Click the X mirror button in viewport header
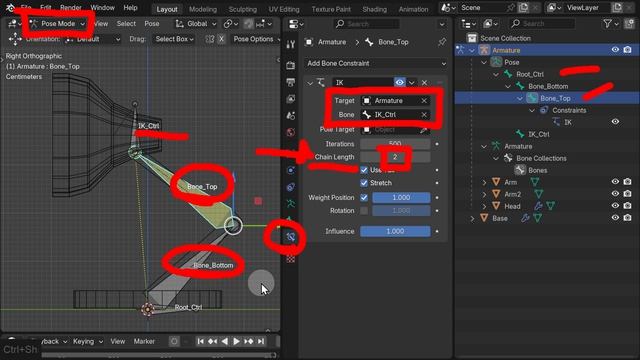 point(221,39)
